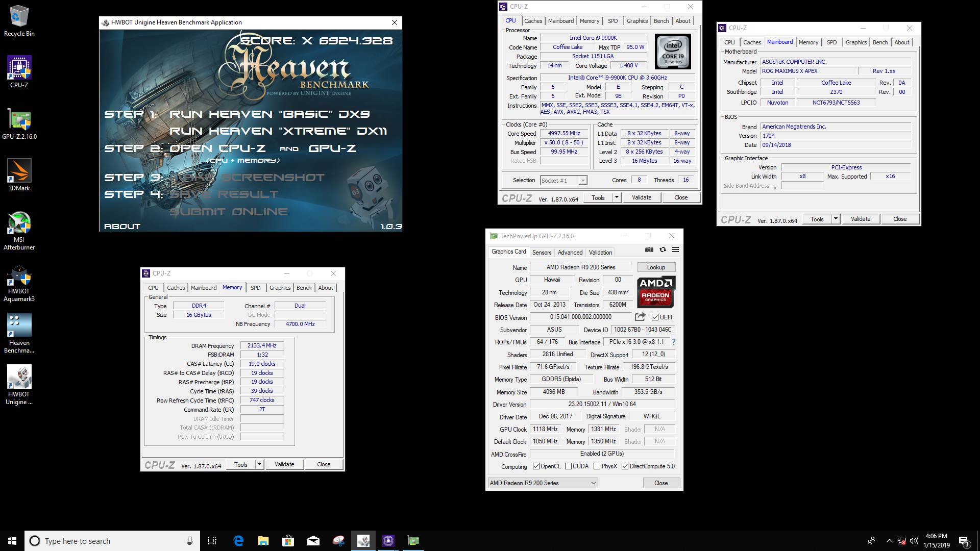
Task: Click the GPU-Z refresh icon
Action: pyautogui.click(x=663, y=249)
